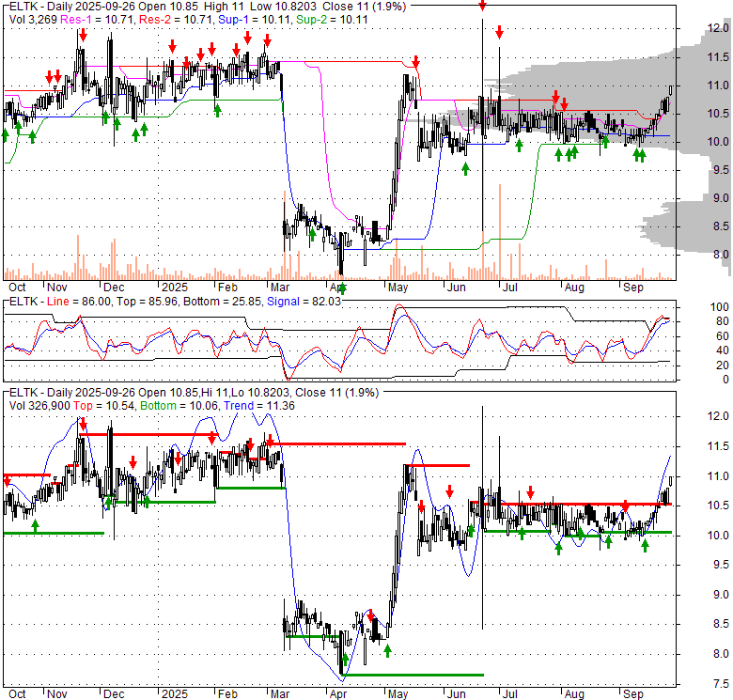Click the tall orange July volume bar
Image resolution: width=733 pixels, height=700 pixels.
(x=500, y=232)
